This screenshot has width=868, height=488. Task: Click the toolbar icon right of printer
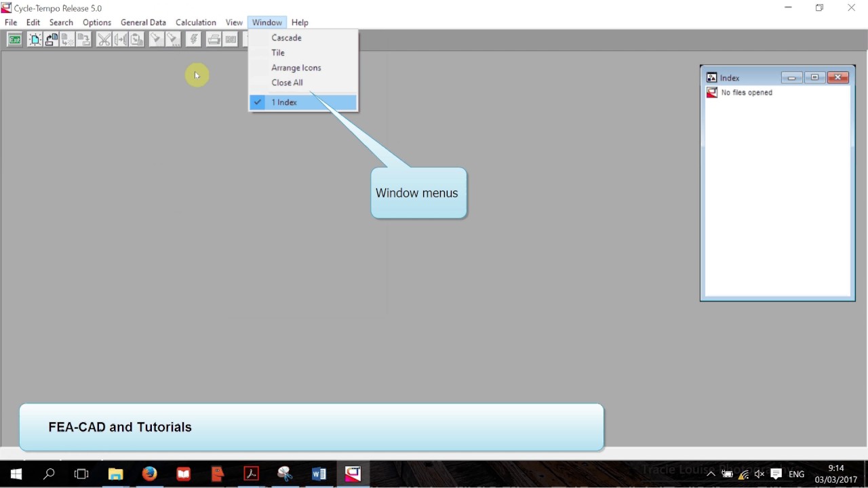pyautogui.click(x=231, y=39)
